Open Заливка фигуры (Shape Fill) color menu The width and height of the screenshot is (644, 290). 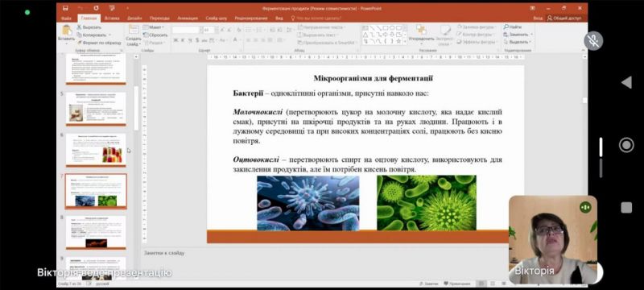(x=476, y=27)
